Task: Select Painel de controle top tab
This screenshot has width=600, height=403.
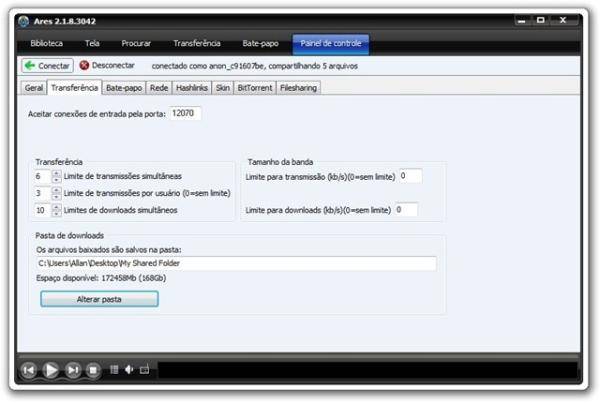Action: click(331, 44)
